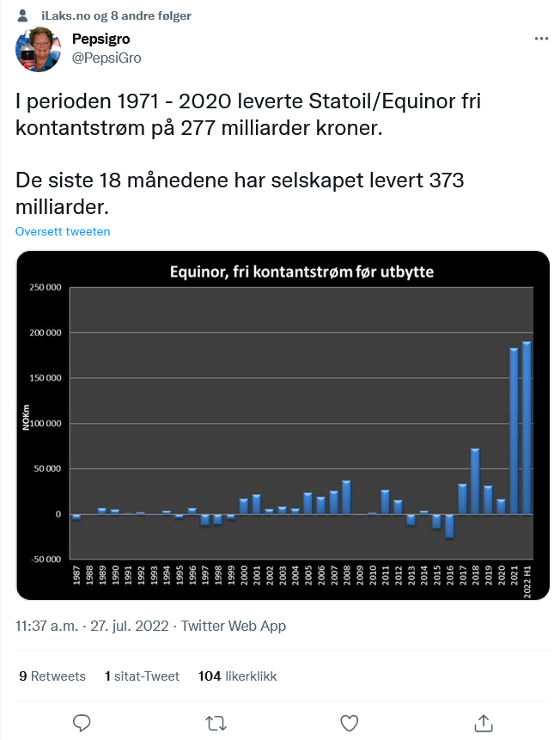Click the follower person icon above tweet
The height and width of the screenshot is (740, 560).
(22, 15)
